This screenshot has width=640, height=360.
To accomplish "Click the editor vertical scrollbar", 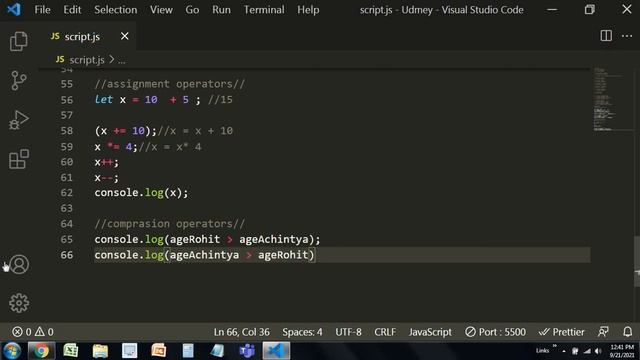I will pos(636,261).
